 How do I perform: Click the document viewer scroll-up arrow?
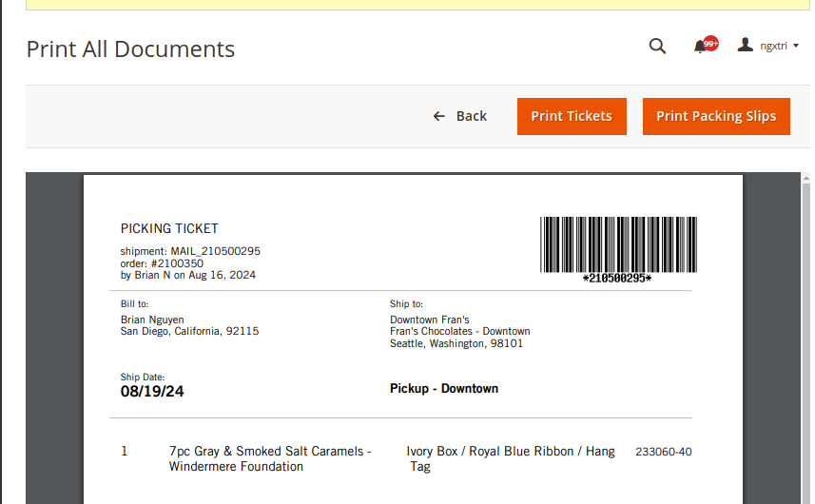[806, 180]
